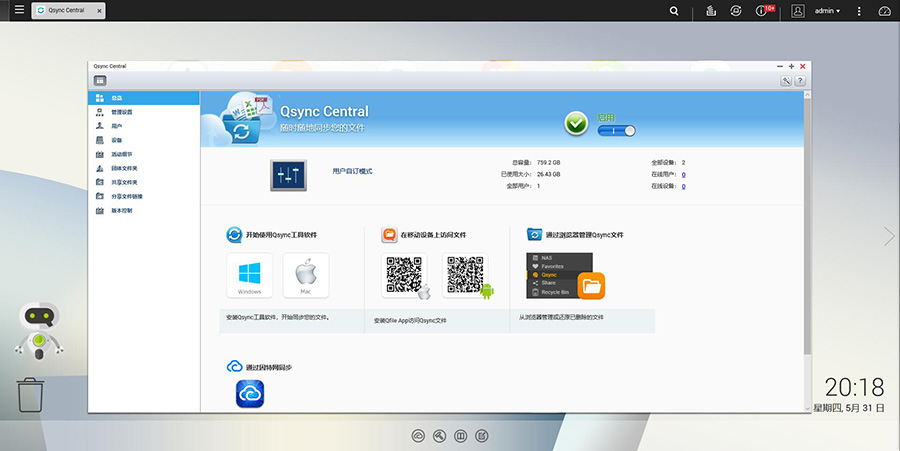This screenshot has width=900, height=451.
Task: Select 用户 in the left sidebar
Action: pos(116,126)
